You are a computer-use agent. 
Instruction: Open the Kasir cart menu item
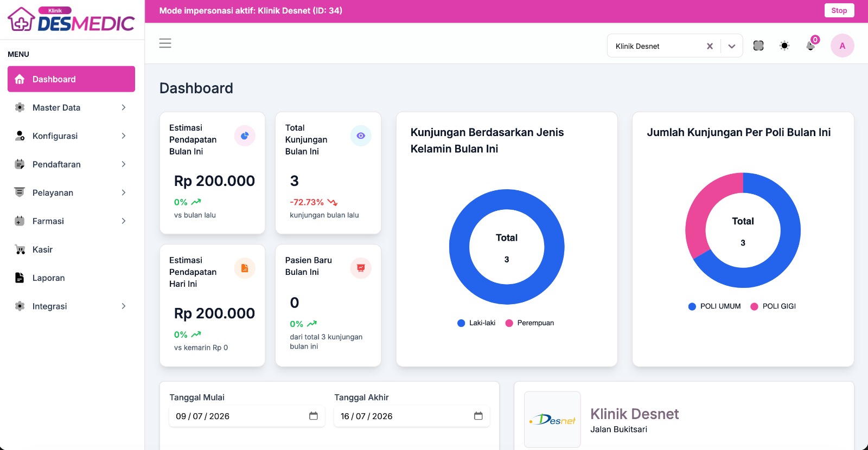[71, 249]
